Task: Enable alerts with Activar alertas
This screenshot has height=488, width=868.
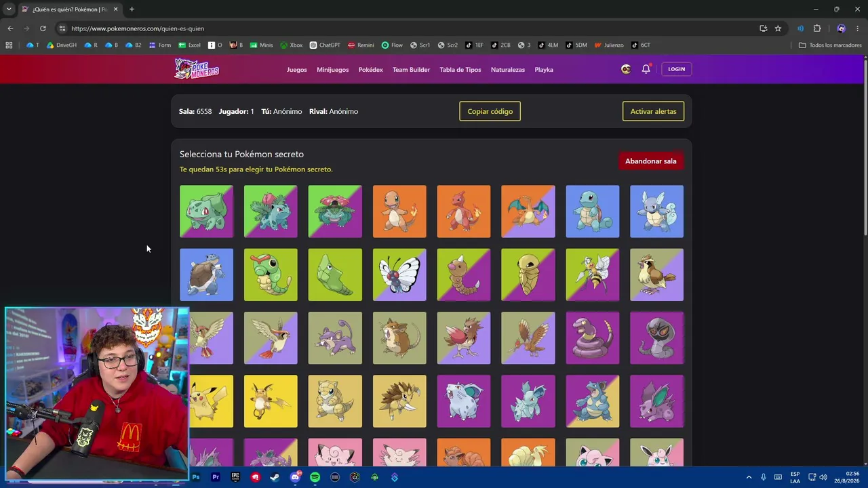Action: tap(653, 111)
